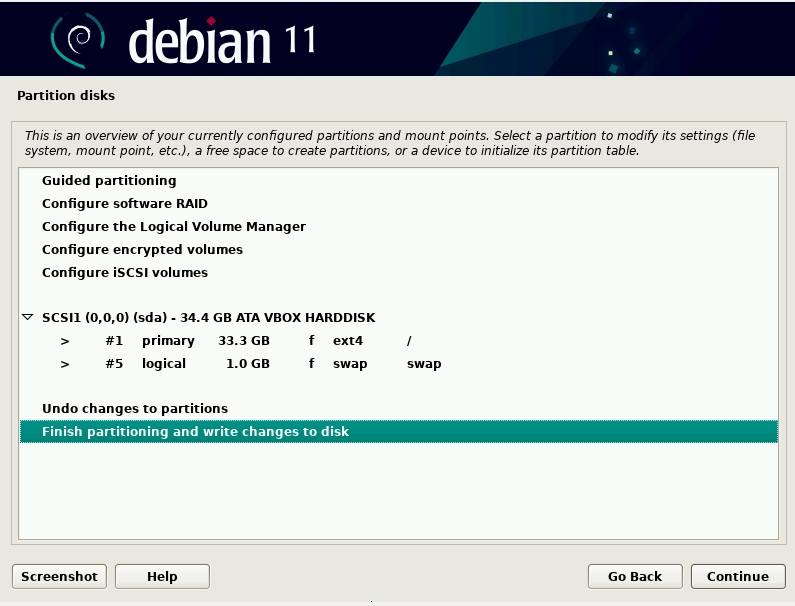The image size is (795, 606).
Task: Click the Partition disks heading
Action: [66, 95]
